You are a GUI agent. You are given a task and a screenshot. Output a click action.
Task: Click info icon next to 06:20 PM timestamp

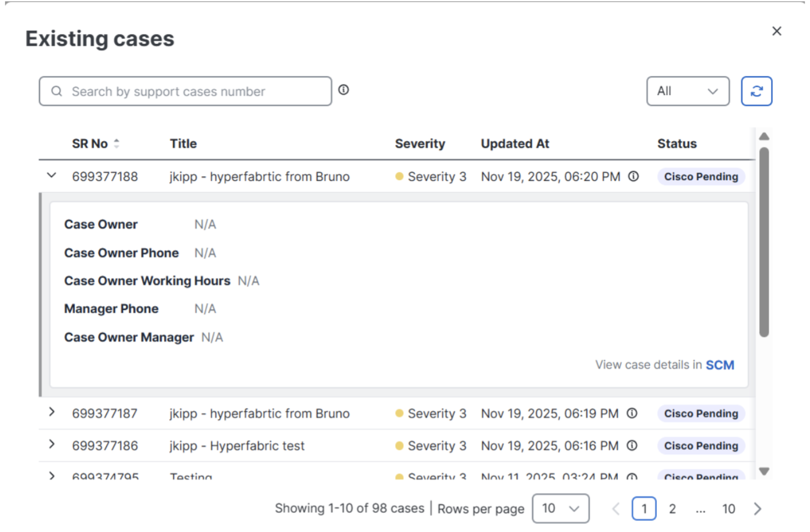(633, 177)
